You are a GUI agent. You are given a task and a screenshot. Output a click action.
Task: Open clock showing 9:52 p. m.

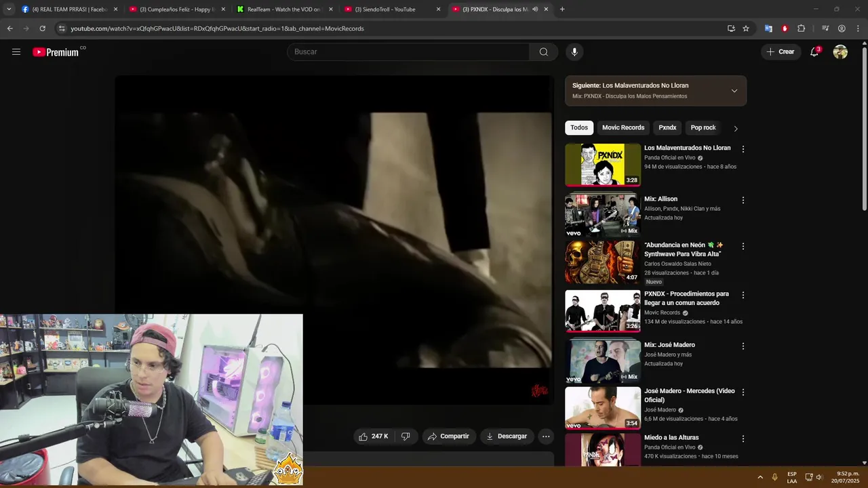[x=847, y=477]
